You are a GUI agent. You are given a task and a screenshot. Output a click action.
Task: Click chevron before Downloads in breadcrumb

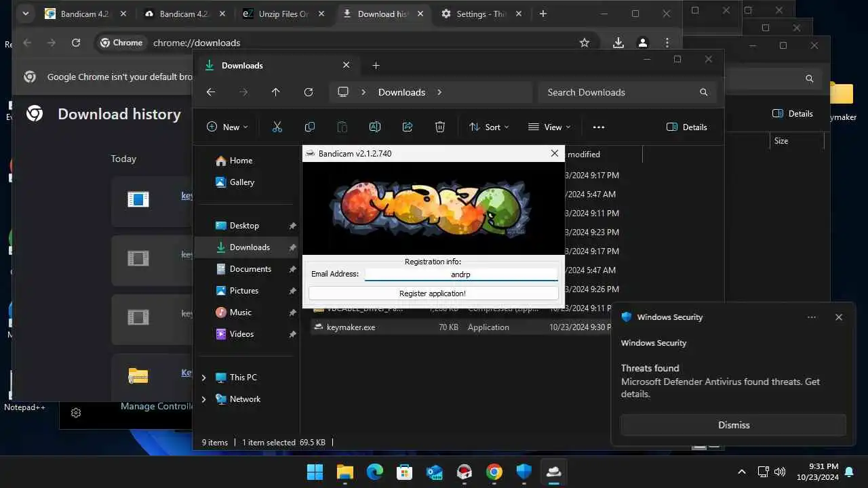[x=363, y=92]
